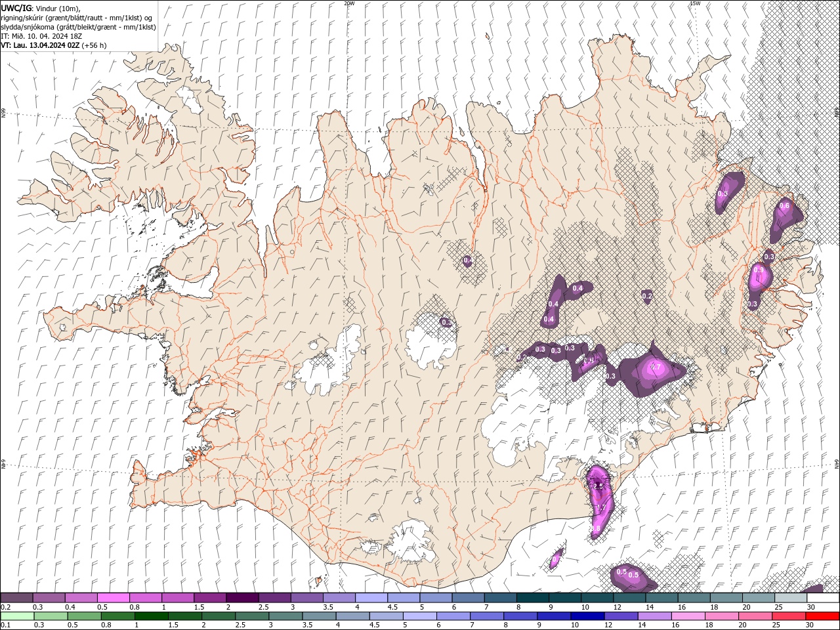The height and width of the screenshot is (630, 840).
Task: Select the violet 14 swatch in rain legend
Action: tap(655, 616)
